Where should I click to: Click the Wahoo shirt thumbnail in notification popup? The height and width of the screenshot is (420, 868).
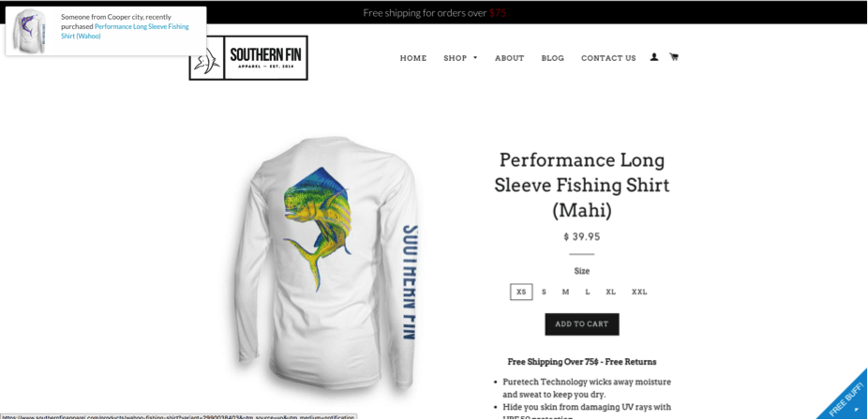(29, 31)
